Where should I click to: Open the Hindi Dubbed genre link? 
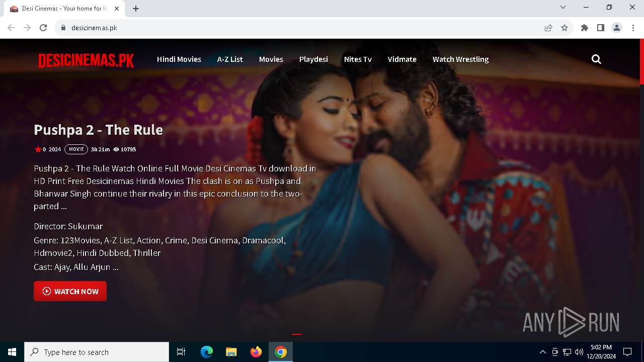(103, 253)
